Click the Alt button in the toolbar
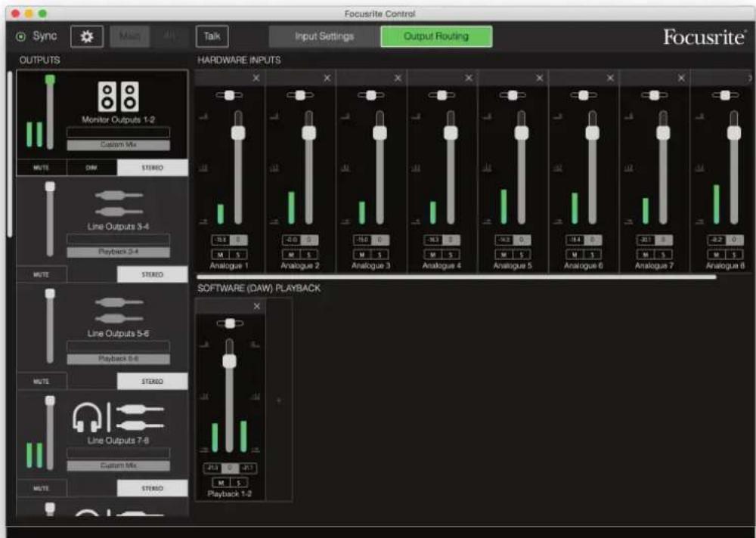Viewport: 756px width, 538px height. (169, 36)
